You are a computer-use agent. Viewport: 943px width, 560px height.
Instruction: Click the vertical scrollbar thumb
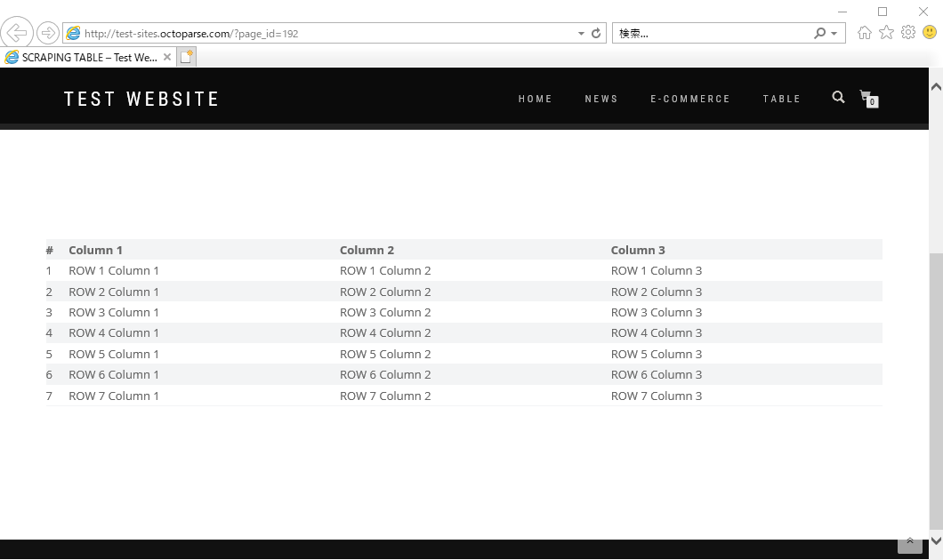point(936,390)
